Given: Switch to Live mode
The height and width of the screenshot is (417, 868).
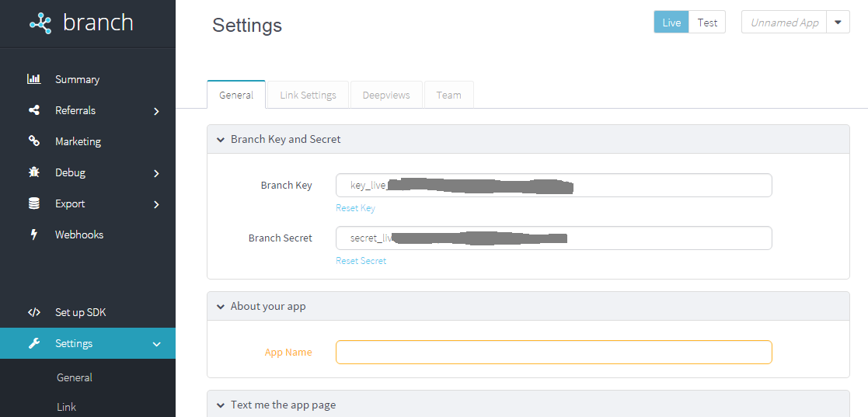Looking at the screenshot, I should point(671,23).
